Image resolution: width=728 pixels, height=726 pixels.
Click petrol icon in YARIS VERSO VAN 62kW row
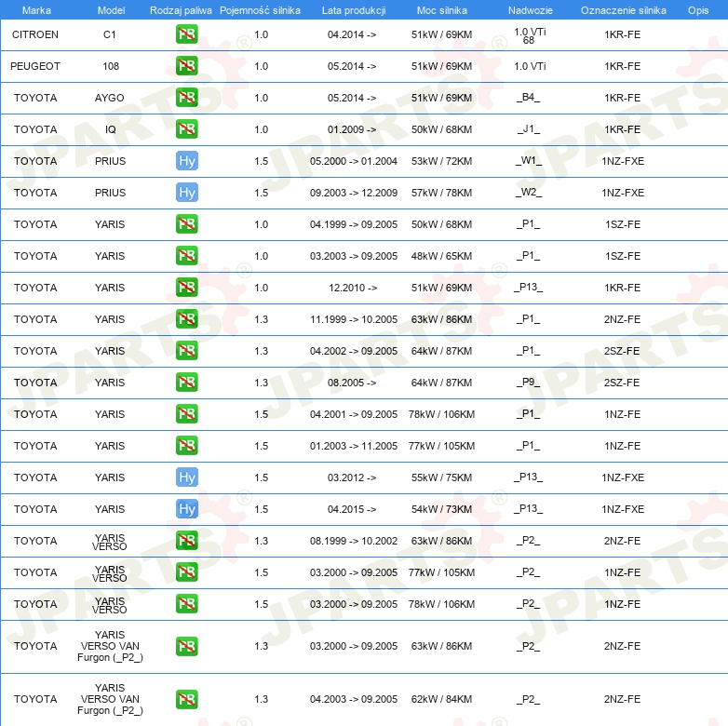click(x=186, y=699)
